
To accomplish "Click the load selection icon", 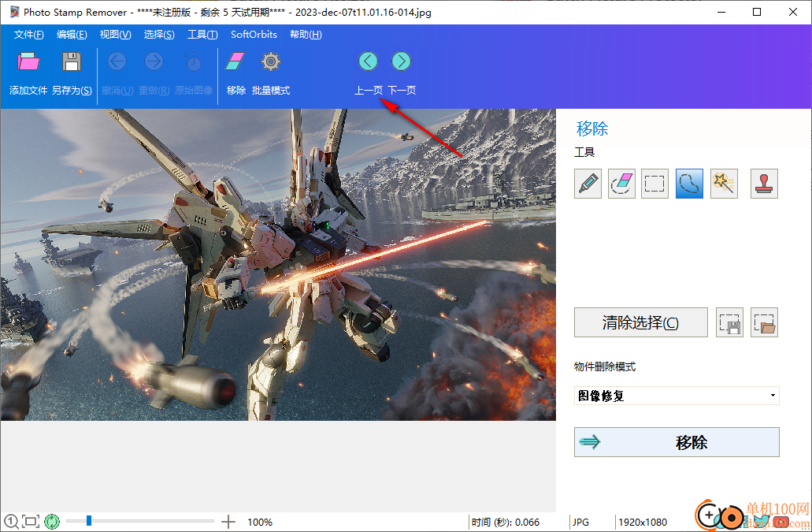I will pyautogui.click(x=765, y=322).
